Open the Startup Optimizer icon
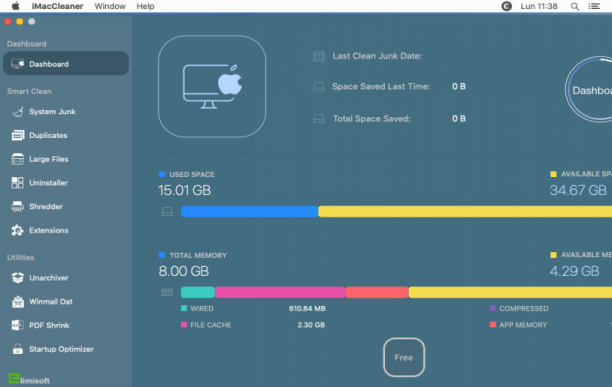Screen dimensions: 612x387 coord(18,349)
